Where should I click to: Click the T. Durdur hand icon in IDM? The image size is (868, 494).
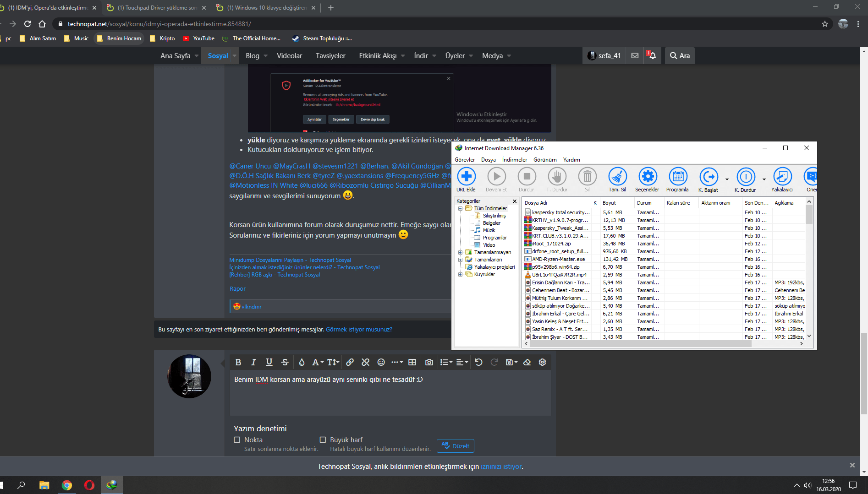[x=557, y=176]
